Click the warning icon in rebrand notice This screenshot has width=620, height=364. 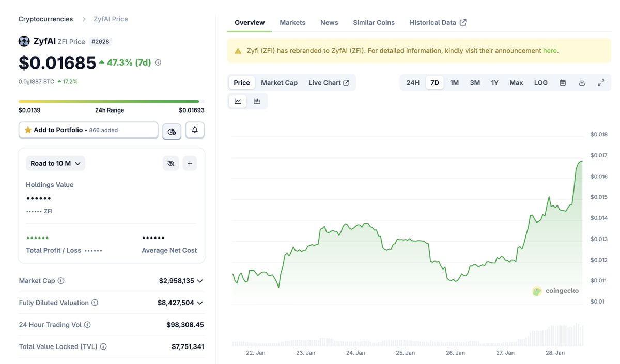238,51
